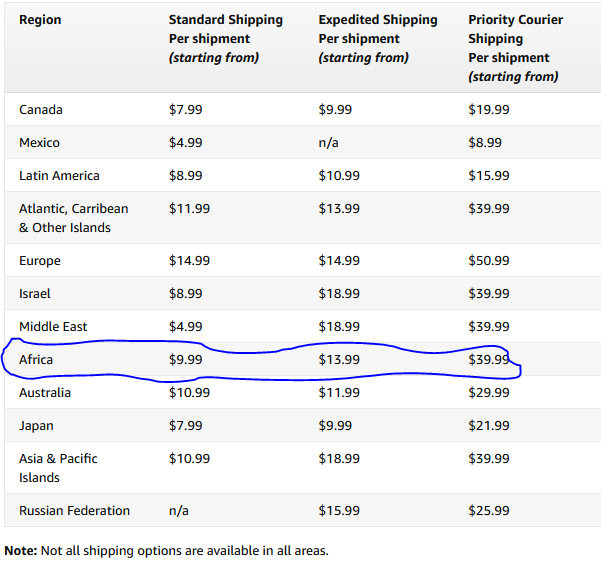Select the Asia & Pacific Islands cell
601x566 pixels.
[58, 468]
